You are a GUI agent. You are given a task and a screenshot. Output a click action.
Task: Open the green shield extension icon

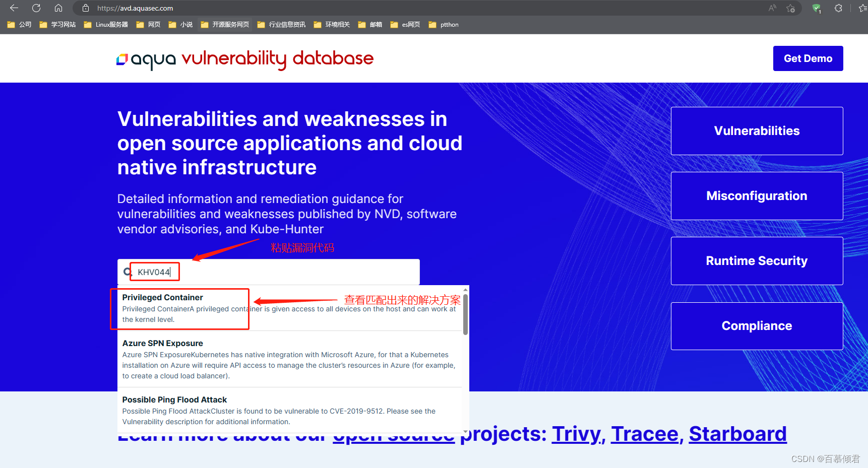click(817, 8)
